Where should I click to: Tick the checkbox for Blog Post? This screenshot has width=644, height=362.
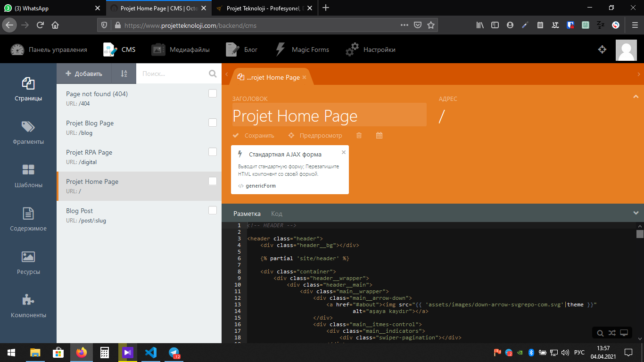(213, 210)
